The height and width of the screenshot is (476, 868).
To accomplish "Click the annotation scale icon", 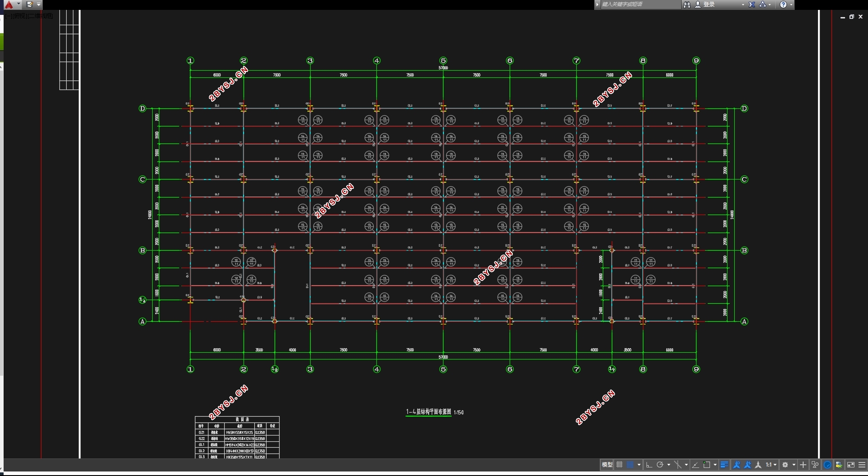I will (758, 465).
